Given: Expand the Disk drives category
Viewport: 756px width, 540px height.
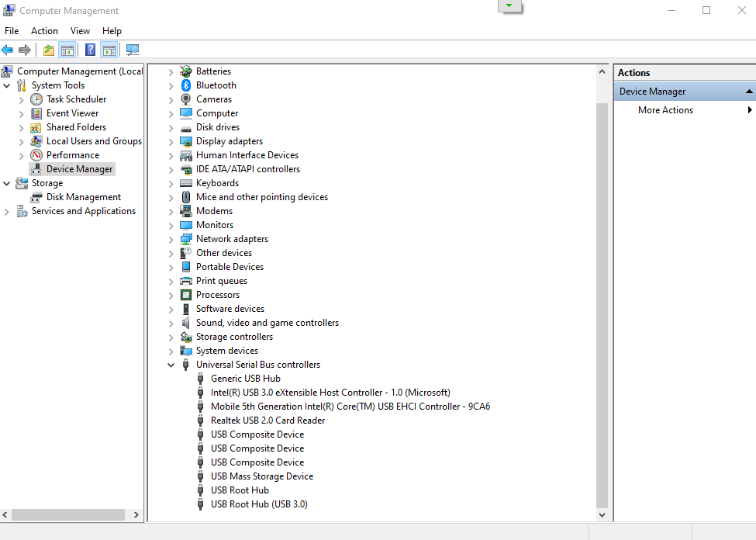Looking at the screenshot, I should pos(171,128).
